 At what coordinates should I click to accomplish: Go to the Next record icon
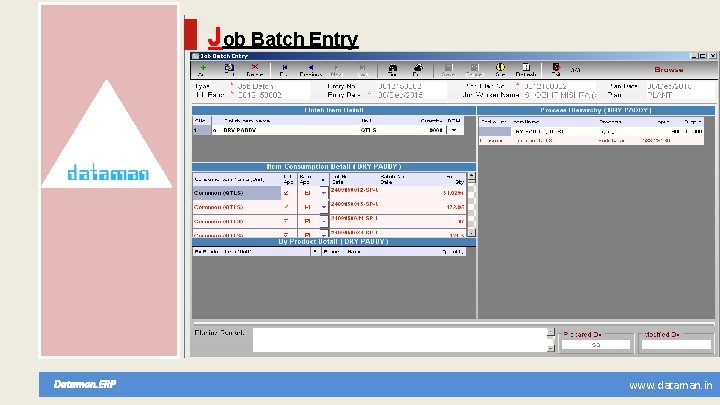[x=337, y=70]
